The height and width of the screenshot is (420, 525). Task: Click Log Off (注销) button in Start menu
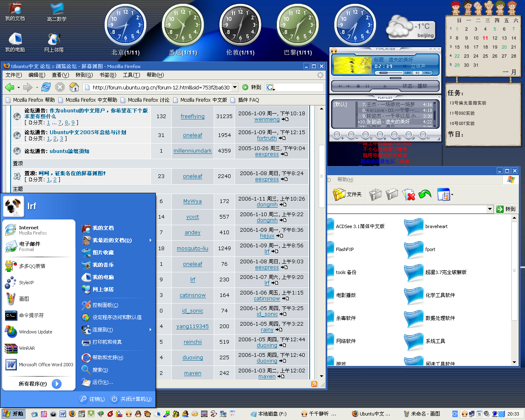coord(92,399)
